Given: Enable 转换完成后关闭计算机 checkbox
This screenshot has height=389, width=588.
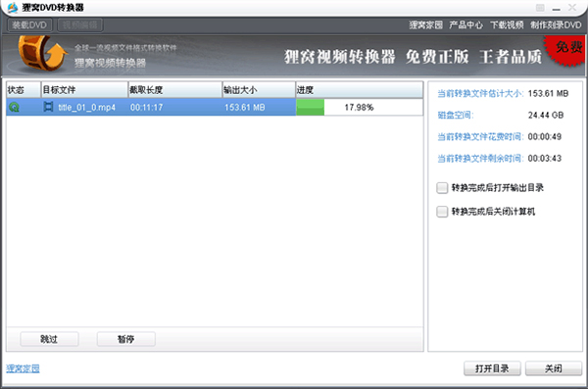Looking at the screenshot, I should point(442,212).
